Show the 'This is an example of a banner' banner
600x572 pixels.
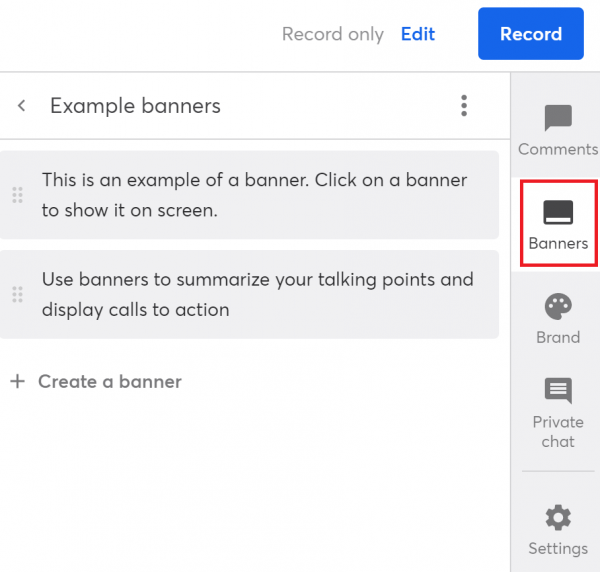tap(249, 195)
